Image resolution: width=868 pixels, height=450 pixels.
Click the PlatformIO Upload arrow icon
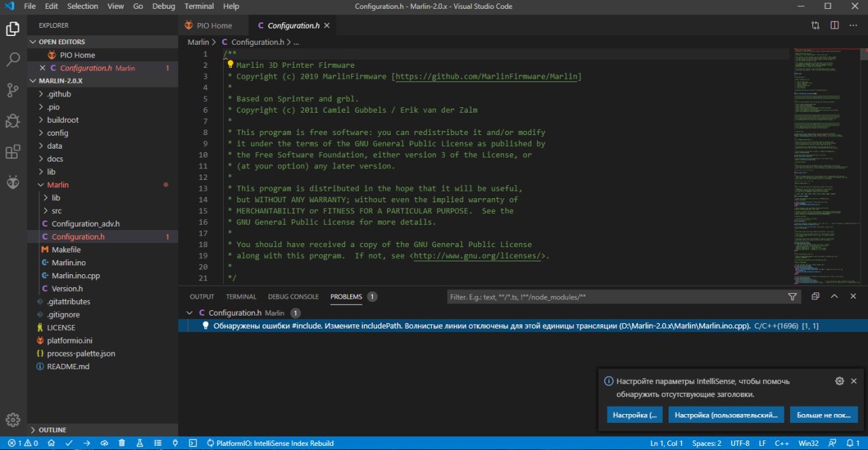[x=87, y=443]
